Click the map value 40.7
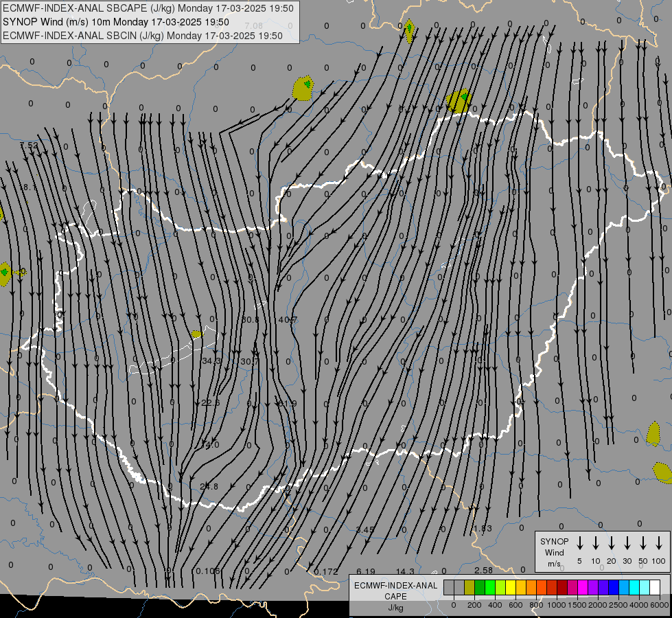672x618 pixels. pos(288,319)
